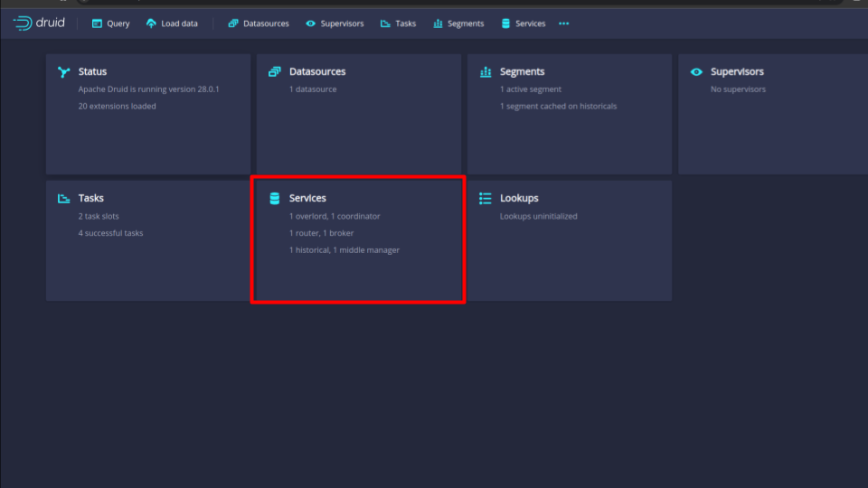Click the Segments card bar-chart icon
The height and width of the screenshot is (488, 868).
coord(485,72)
